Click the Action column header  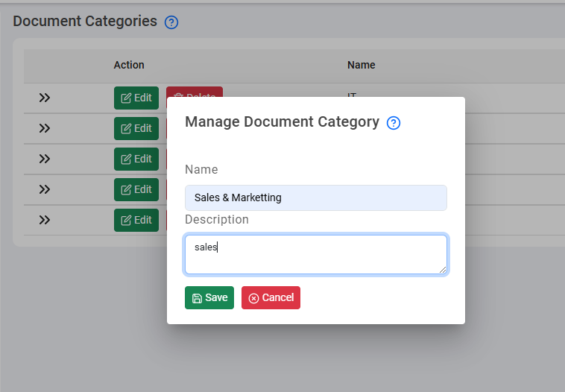[129, 65]
